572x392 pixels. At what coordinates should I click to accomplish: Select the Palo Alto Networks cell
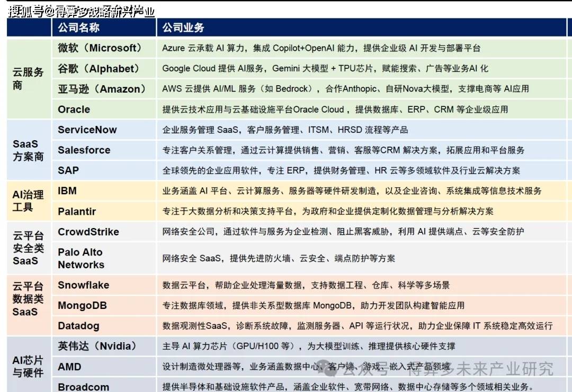tap(81, 258)
